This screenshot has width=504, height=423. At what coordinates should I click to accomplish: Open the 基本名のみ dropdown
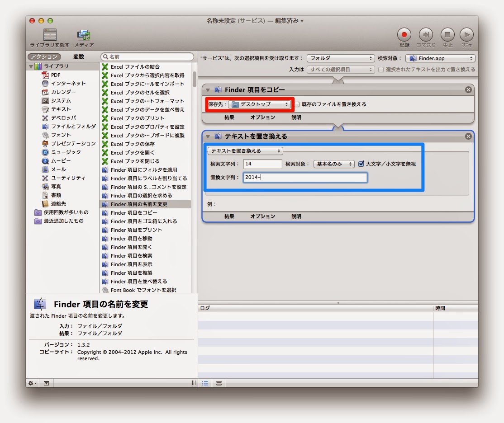click(x=334, y=164)
